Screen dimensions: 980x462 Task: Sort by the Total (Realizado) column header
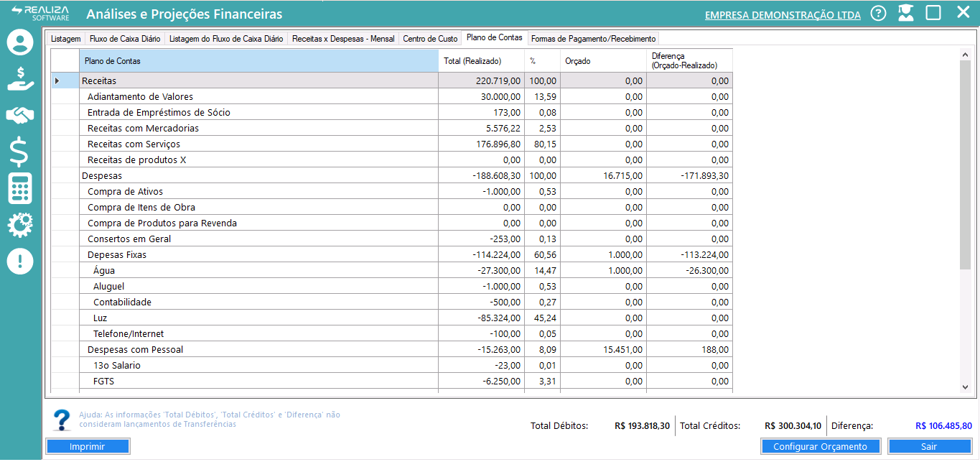(481, 61)
